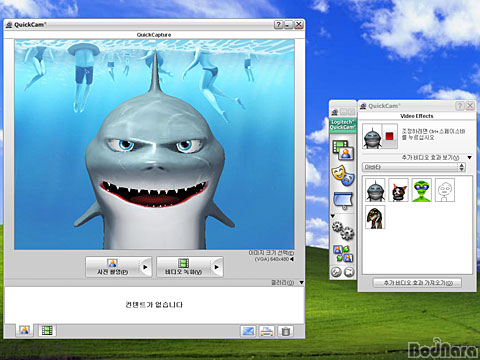Click the Logitech QuickCam logo in sidebar

point(343,125)
